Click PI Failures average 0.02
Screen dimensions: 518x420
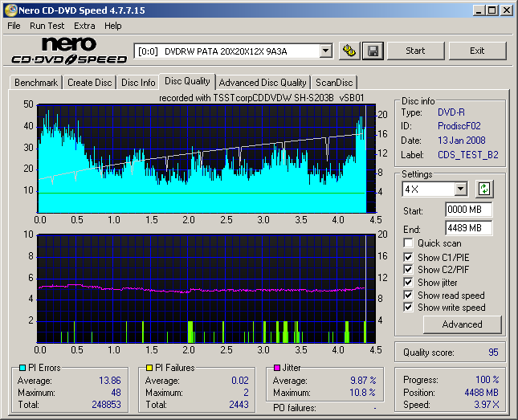(240, 381)
